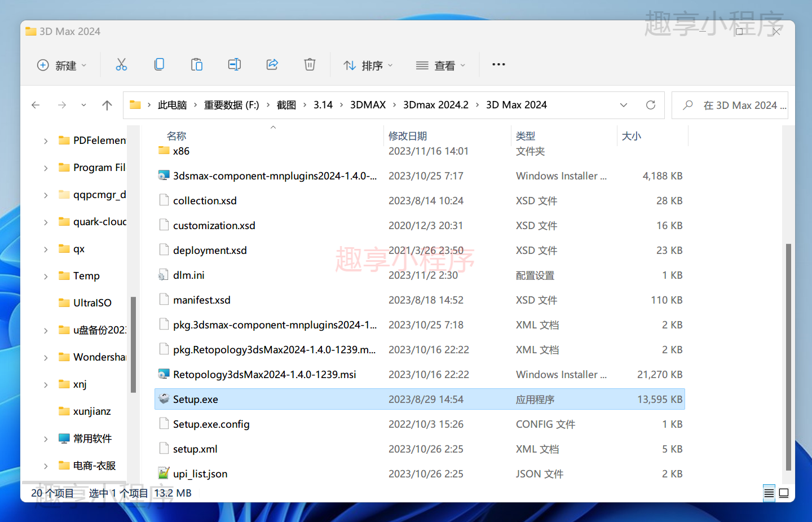Sort by 名称 column header
This screenshot has height=522, width=812.
(x=176, y=136)
